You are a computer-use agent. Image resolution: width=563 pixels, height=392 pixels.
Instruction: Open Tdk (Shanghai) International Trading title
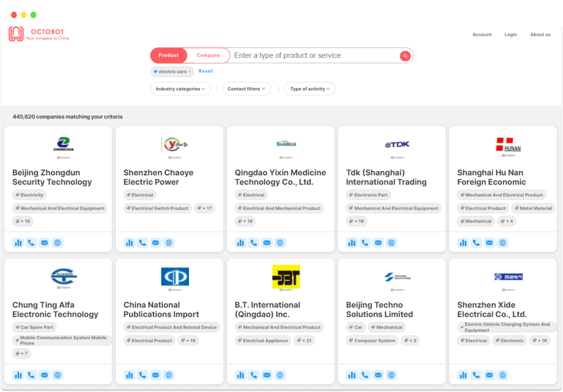point(386,177)
